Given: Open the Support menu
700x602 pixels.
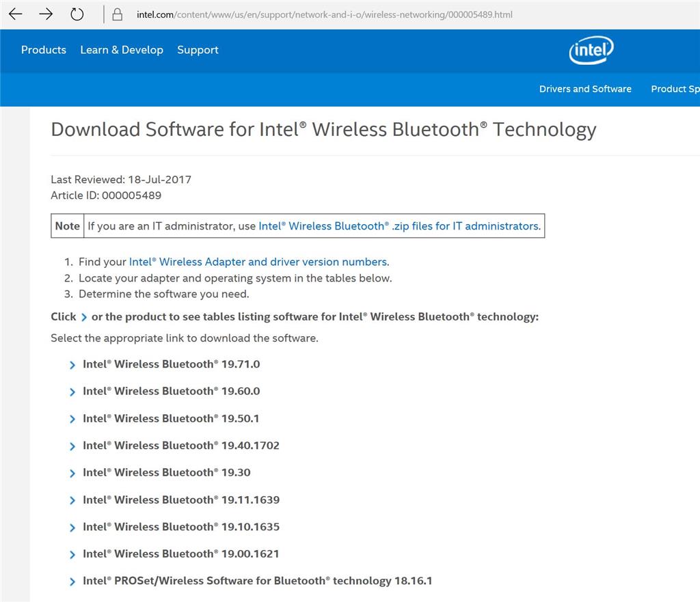Looking at the screenshot, I should tap(198, 50).
